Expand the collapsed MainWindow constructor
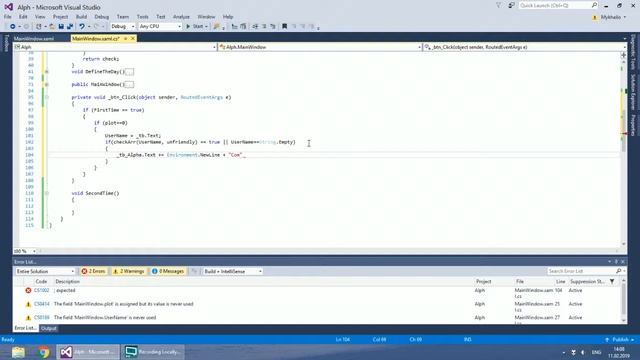Screen dimensions: 640x360 (x=47, y=84)
